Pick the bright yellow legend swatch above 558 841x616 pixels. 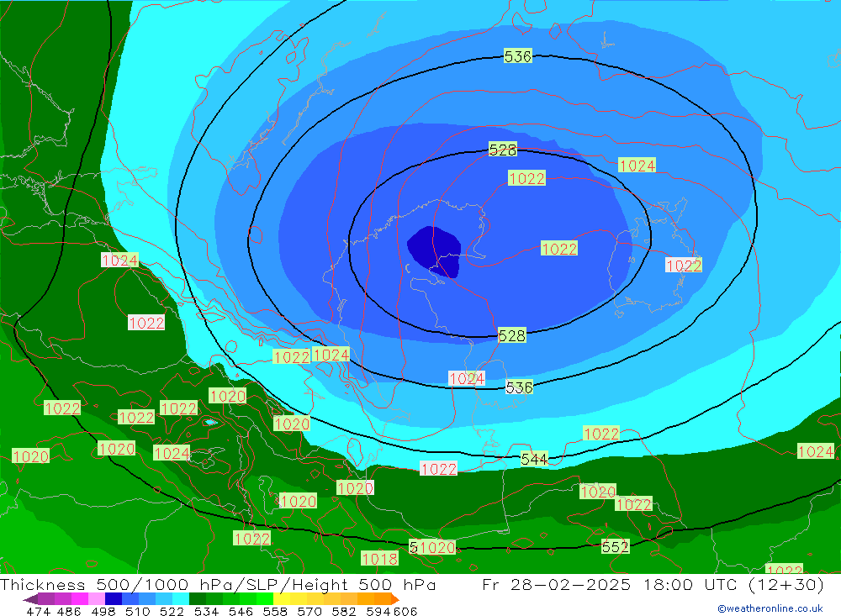[282, 599]
